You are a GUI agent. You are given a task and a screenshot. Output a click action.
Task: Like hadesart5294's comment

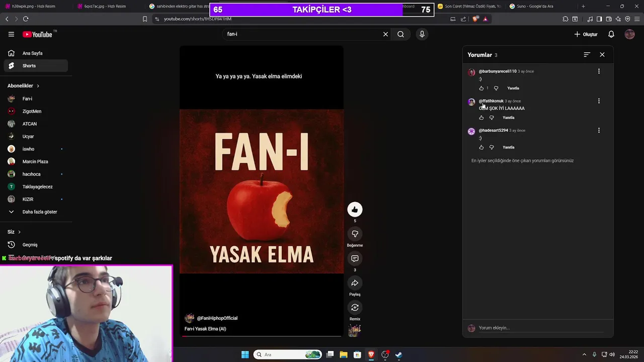tap(481, 147)
